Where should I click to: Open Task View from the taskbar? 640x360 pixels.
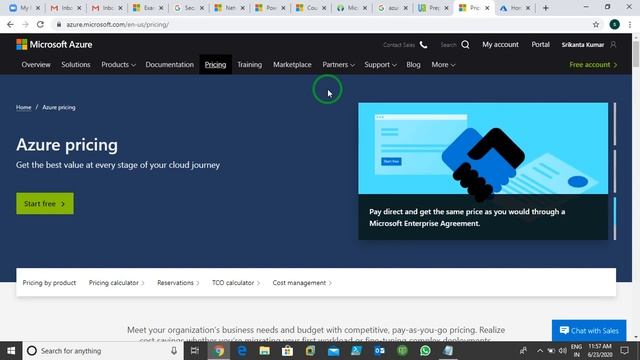tap(195, 351)
